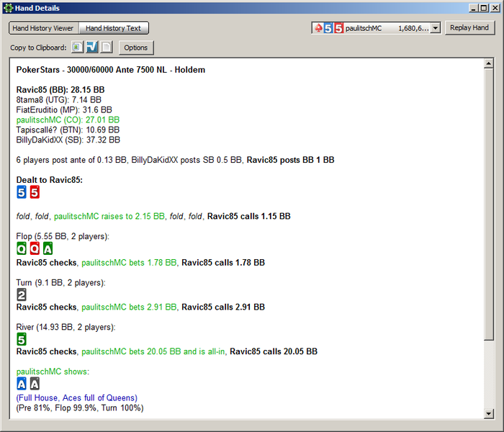Click 'Ravic85 calls 20.05 BB' text
The height and width of the screenshot is (432, 504).
[274, 351]
